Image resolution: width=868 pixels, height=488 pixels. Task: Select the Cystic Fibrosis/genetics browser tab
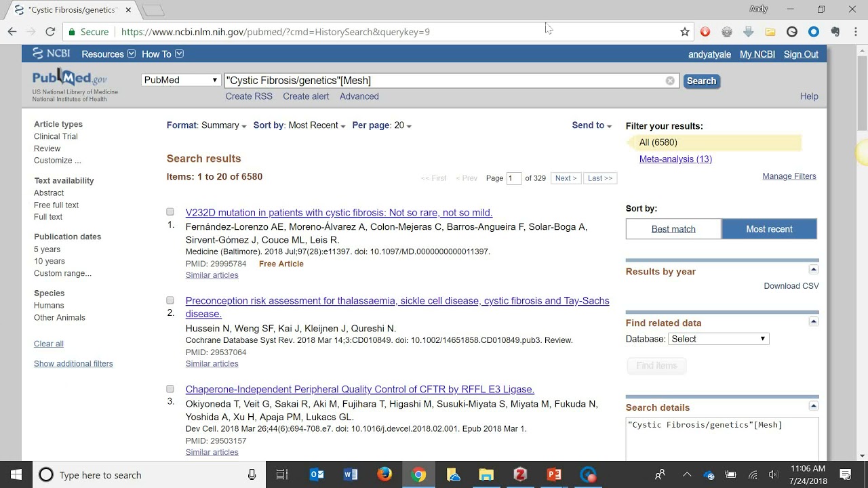(73, 10)
